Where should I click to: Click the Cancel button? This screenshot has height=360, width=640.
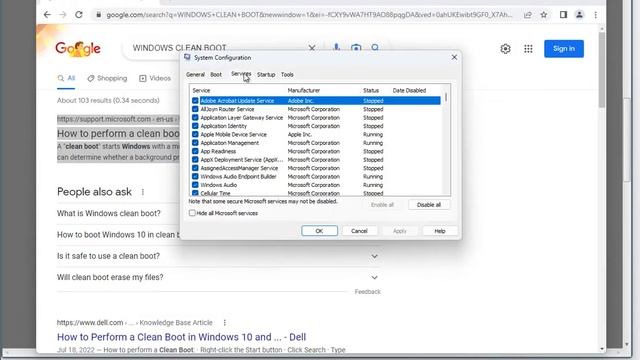pos(359,231)
